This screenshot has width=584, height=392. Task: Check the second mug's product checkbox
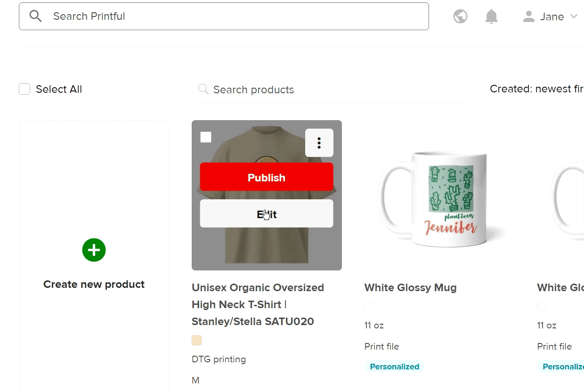(542, 306)
